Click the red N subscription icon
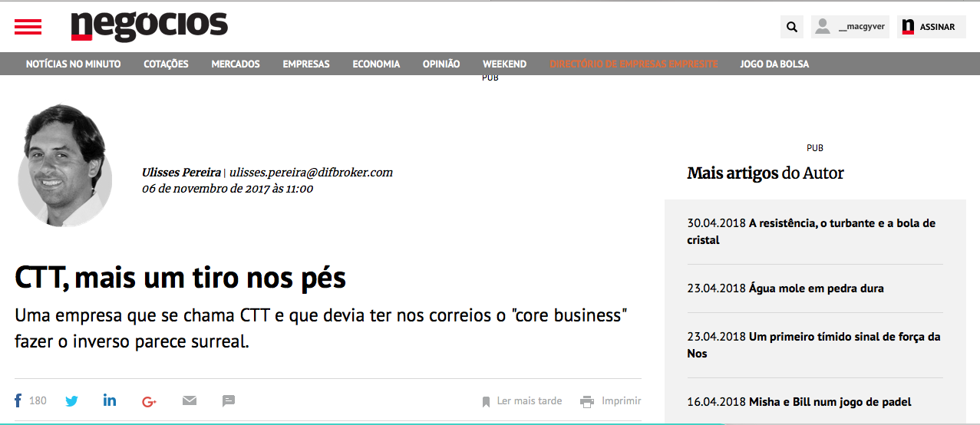This screenshot has width=980, height=425. pyautogui.click(x=908, y=27)
